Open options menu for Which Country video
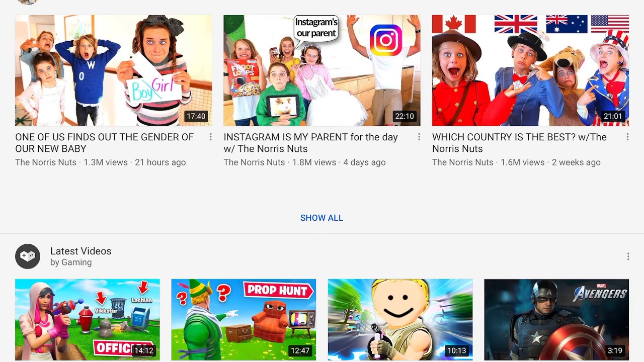The width and height of the screenshot is (644, 362). [x=627, y=137]
